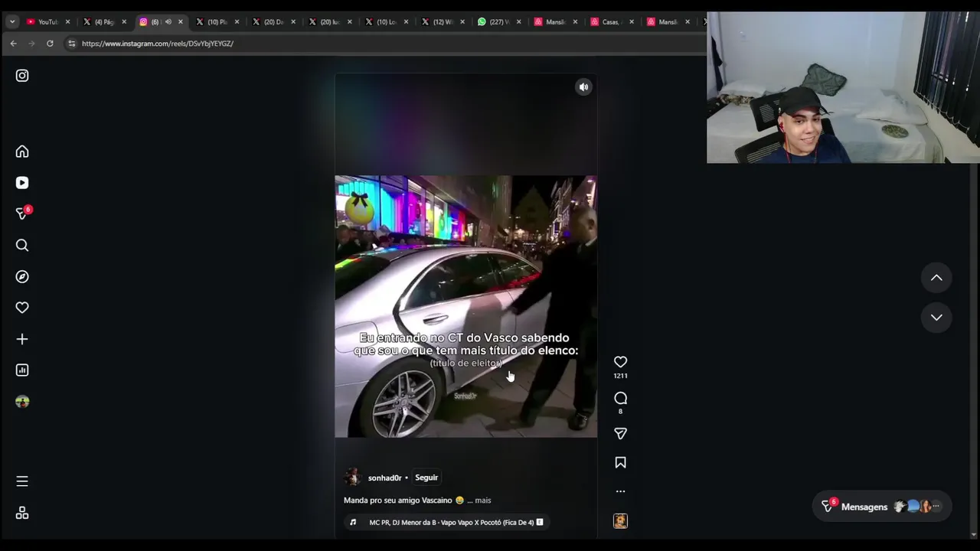Share the reel with paper plane icon

click(620, 434)
